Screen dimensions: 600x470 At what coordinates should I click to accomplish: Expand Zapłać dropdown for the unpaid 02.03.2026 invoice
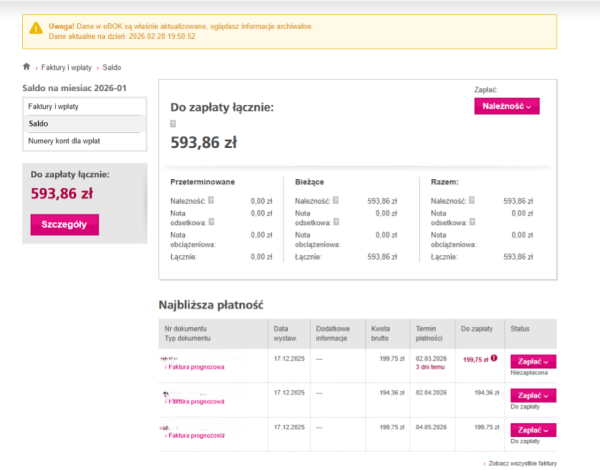click(x=533, y=361)
